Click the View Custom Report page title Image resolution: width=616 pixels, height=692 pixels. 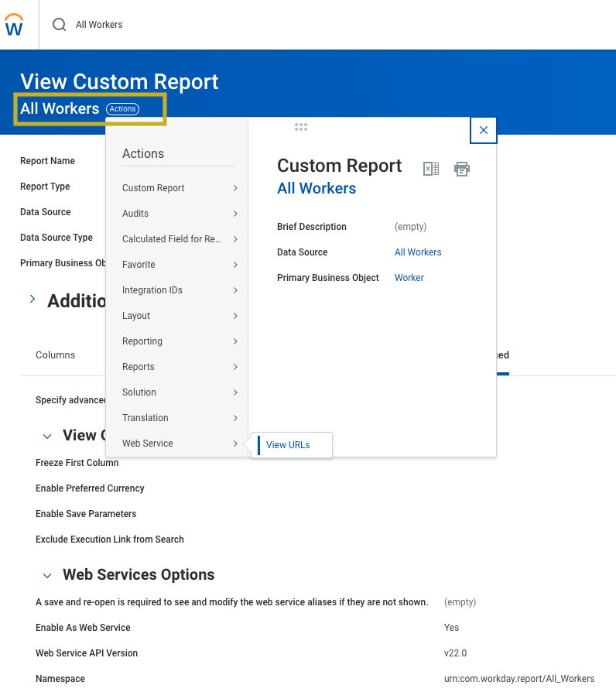(119, 81)
